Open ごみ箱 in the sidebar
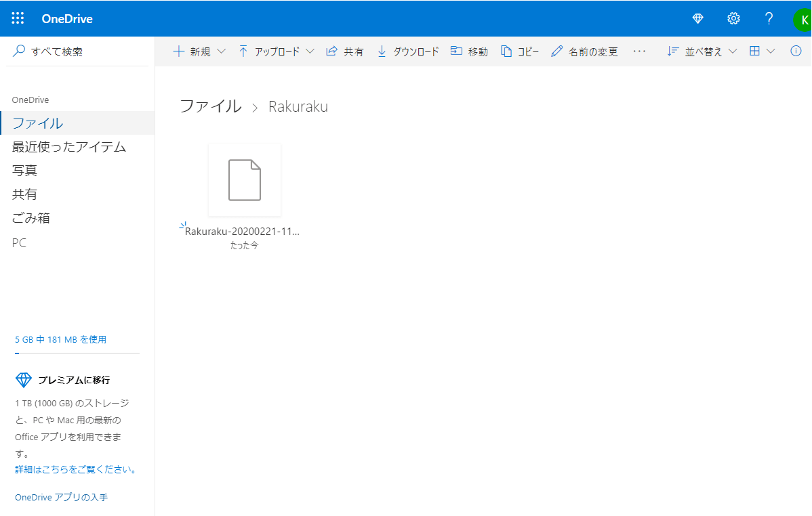Image resolution: width=812 pixels, height=516 pixels. pos(31,218)
